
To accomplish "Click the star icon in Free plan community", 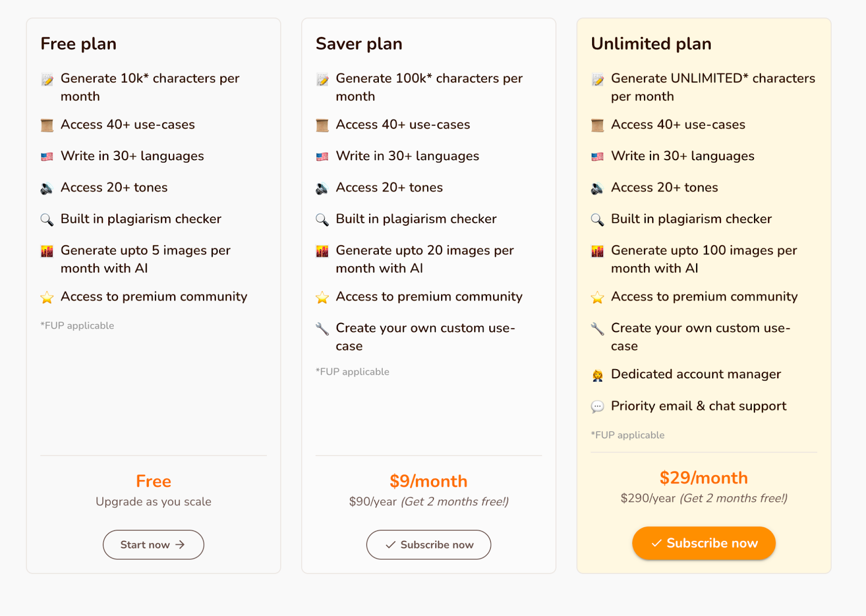I will click(x=47, y=297).
